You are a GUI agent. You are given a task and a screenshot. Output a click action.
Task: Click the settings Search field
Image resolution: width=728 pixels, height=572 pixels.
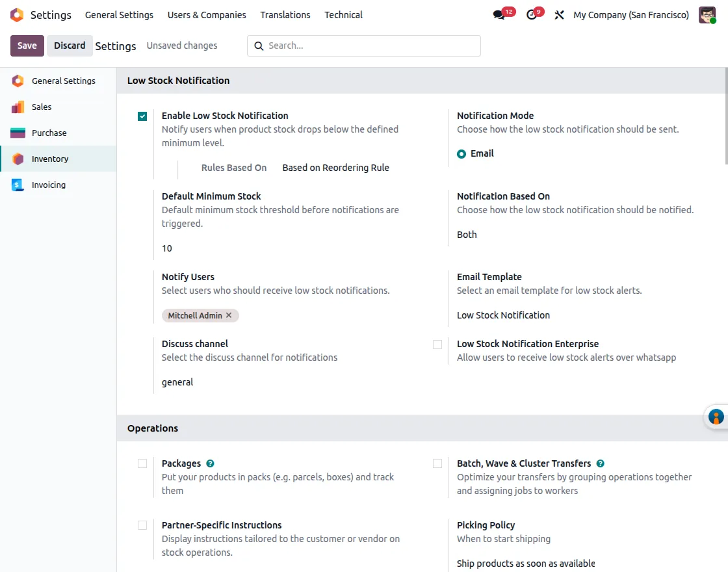coord(370,45)
